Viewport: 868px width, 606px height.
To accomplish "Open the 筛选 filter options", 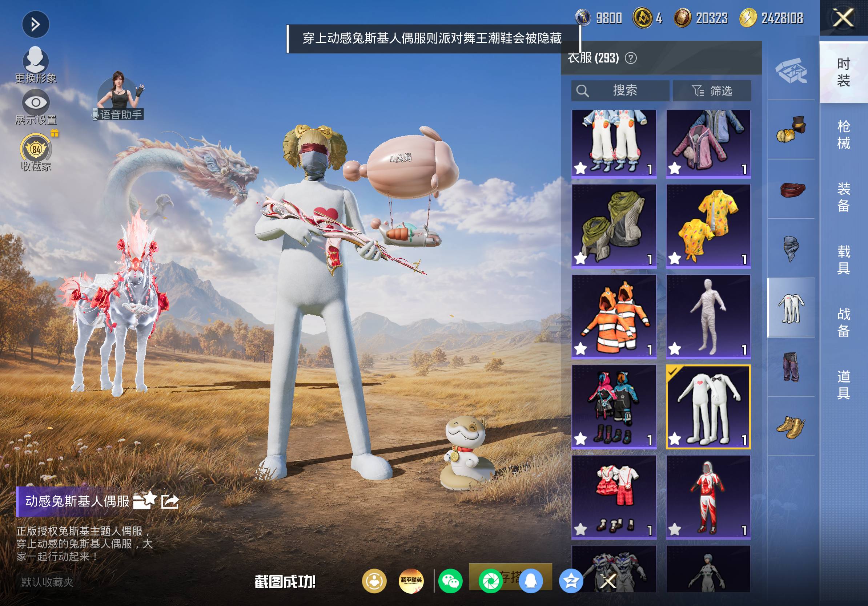I will click(x=712, y=91).
